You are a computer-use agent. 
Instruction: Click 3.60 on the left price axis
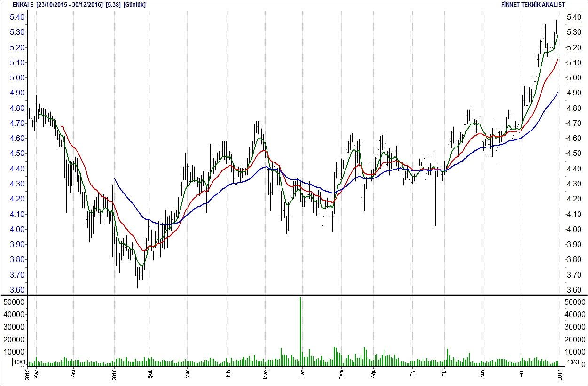[17, 290]
